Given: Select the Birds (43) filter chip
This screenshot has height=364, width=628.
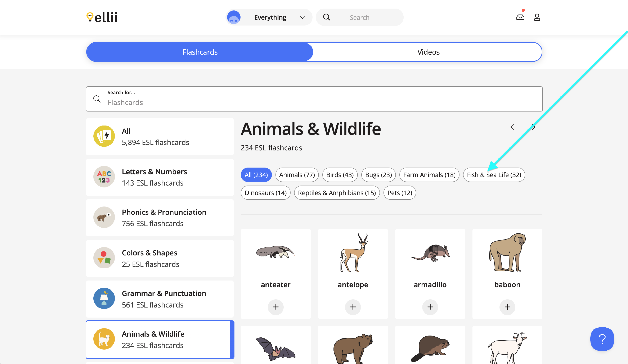Looking at the screenshot, I should (340, 175).
